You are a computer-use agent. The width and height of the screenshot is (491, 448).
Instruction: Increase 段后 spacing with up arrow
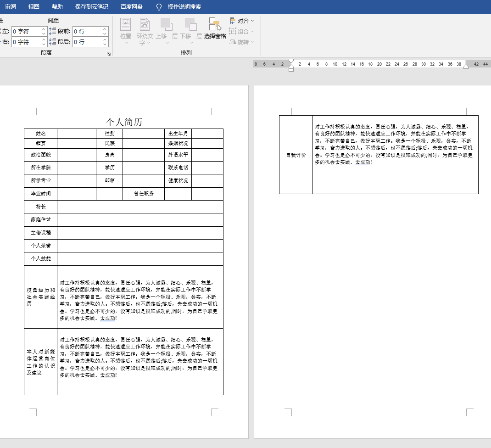coord(105,39)
